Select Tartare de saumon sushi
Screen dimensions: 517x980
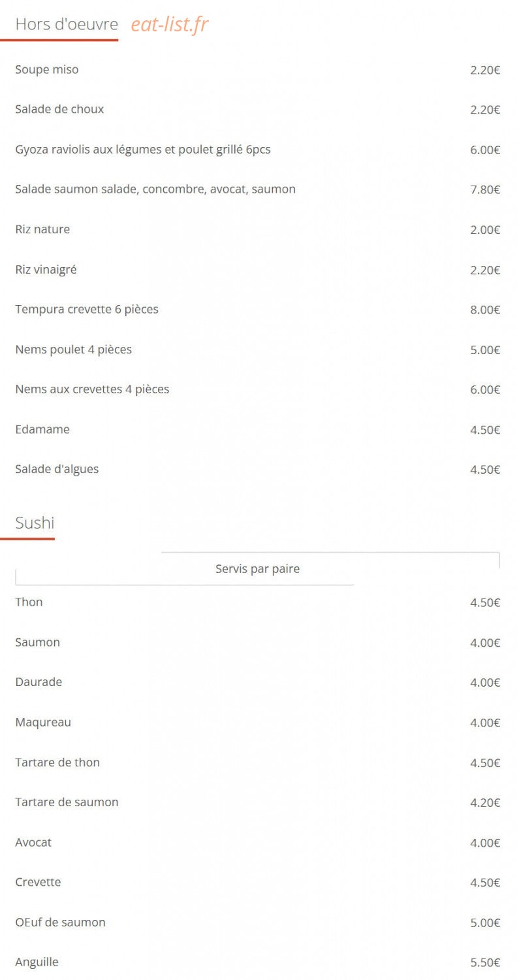67,802
